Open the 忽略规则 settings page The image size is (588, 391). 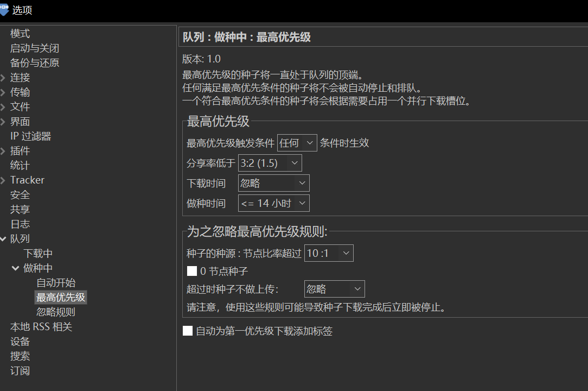(x=56, y=312)
